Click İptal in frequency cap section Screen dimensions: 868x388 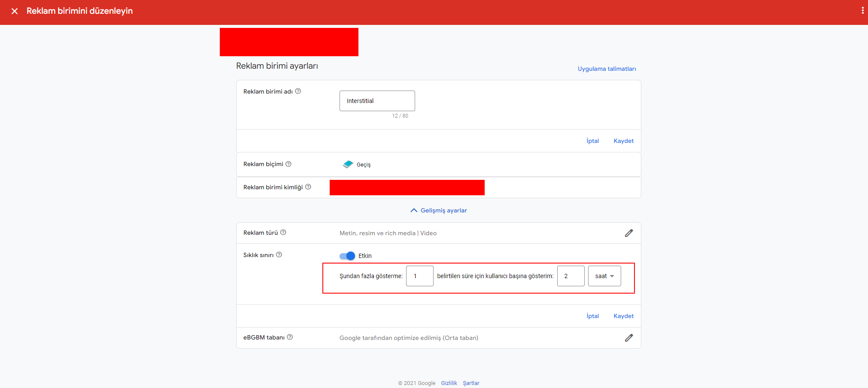tap(593, 316)
